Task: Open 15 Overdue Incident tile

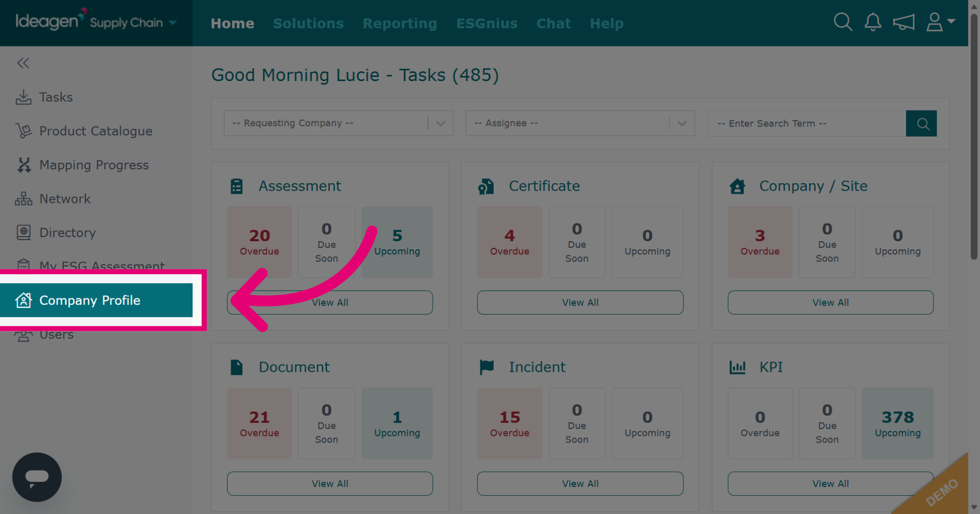Action: tap(509, 423)
